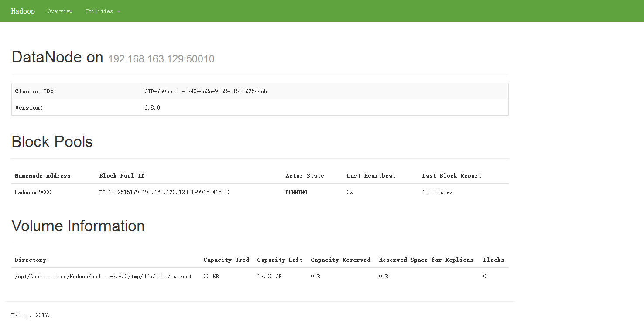The image size is (644, 332).
Task: Open the Overview page
Action: (60, 11)
